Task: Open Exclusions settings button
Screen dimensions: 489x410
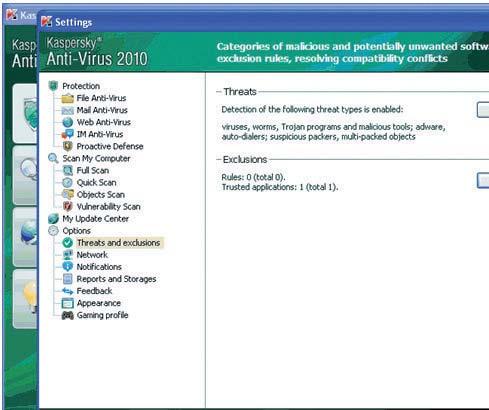Action: tap(483, 181)
